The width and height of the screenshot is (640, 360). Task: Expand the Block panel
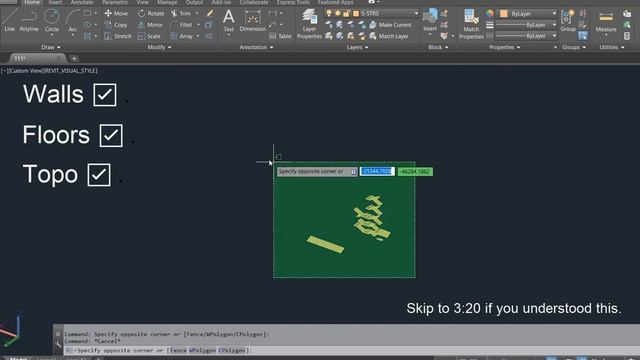click(x=438, y=47)
